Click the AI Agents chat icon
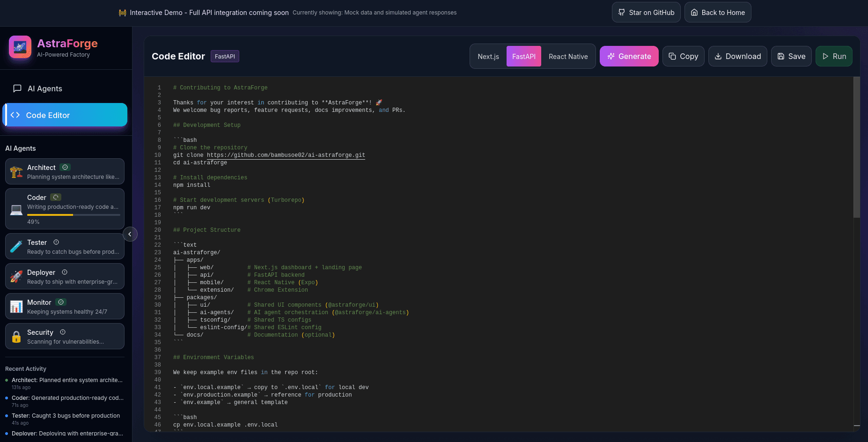Viewport: 868px width, 442px height. coord(17,88)
